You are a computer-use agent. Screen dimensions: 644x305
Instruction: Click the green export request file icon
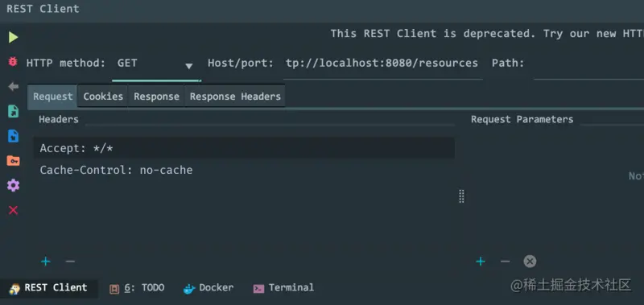click(13, 111)
